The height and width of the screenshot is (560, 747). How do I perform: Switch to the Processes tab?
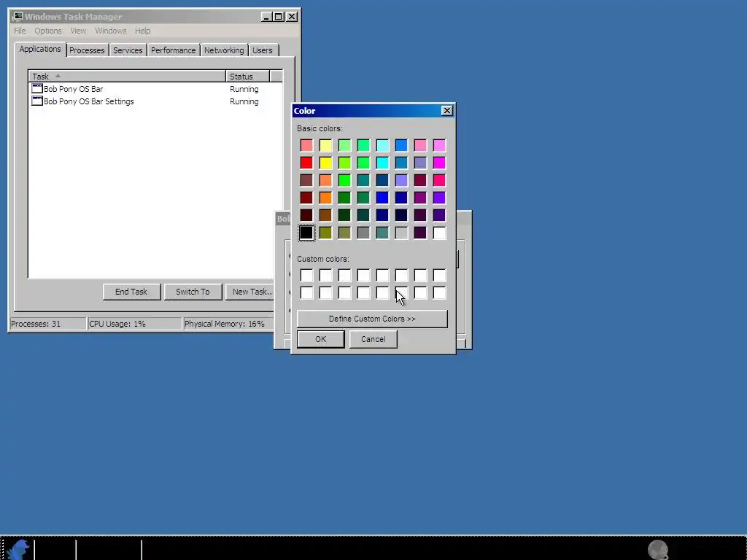coord(87,50)
